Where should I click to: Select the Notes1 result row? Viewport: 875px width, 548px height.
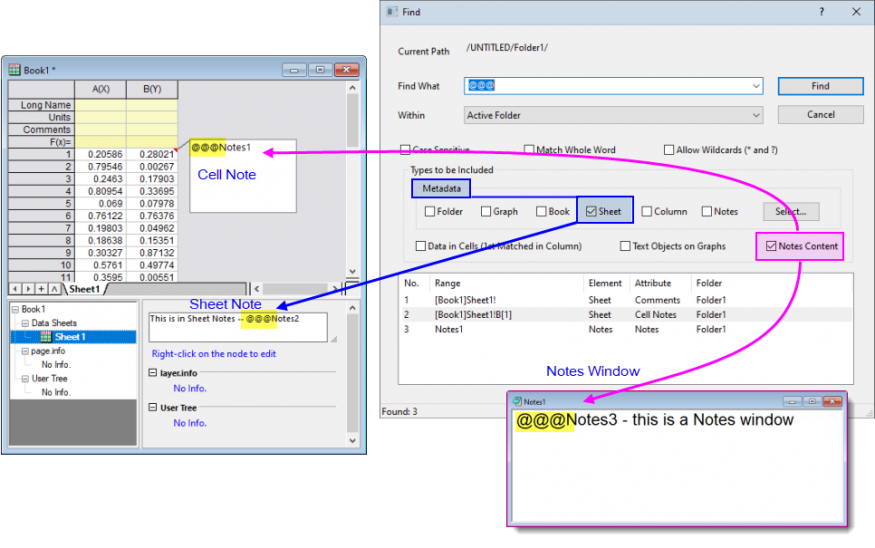(x=448, y=329)
